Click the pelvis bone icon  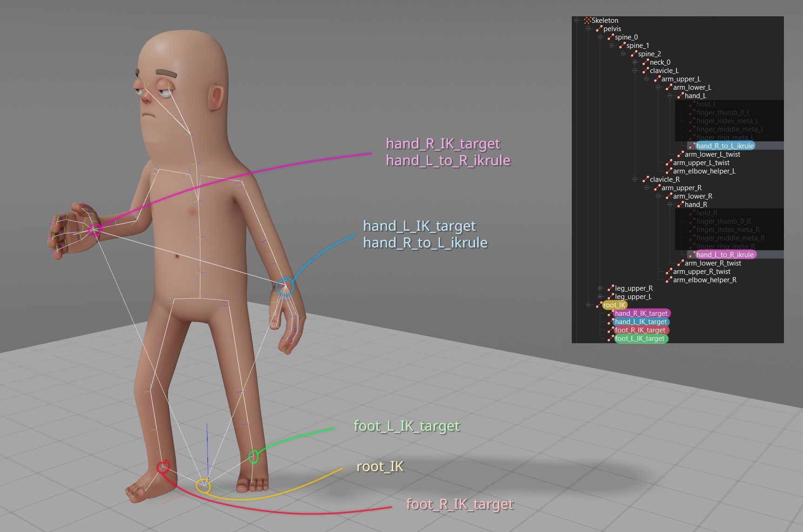point(599,29)
